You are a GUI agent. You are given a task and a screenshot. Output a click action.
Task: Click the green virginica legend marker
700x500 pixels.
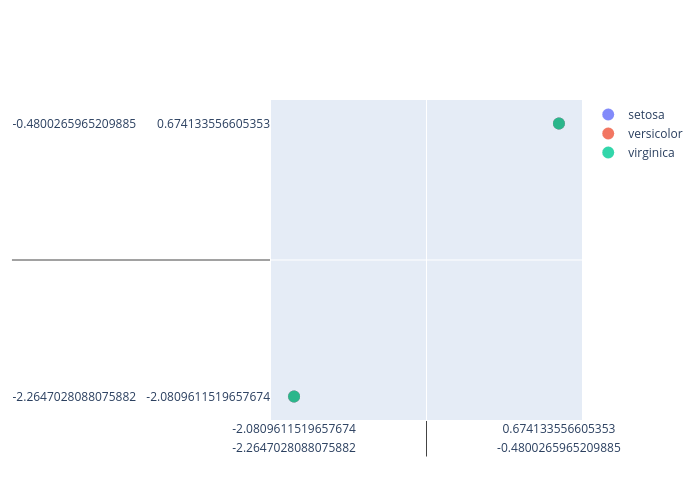pos(608,153)
